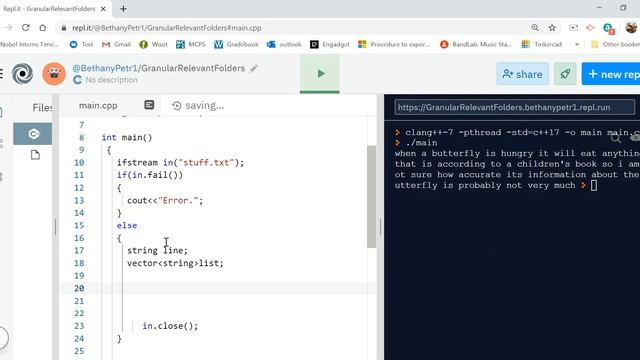This screenshot has width=640, height=360.
Task: Click the Files panel header
Action: pyautogui.click(x=42, y=108)
